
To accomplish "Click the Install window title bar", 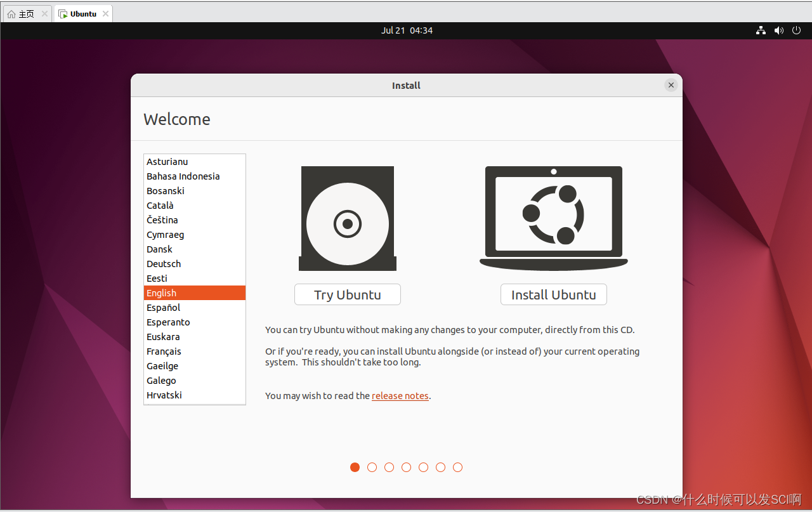I will tap(406, 85).
